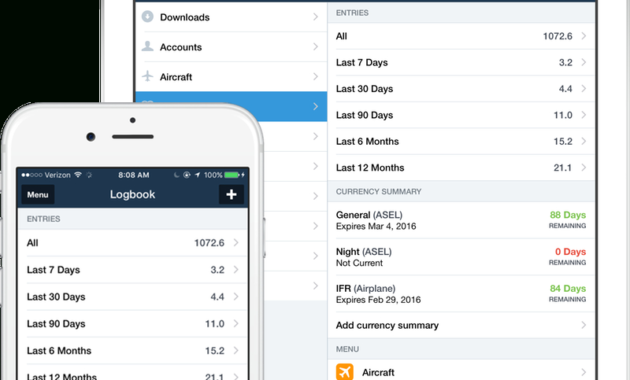Tap the 11.0 value on tablet Last 90 Days

[x=563, y=115]
